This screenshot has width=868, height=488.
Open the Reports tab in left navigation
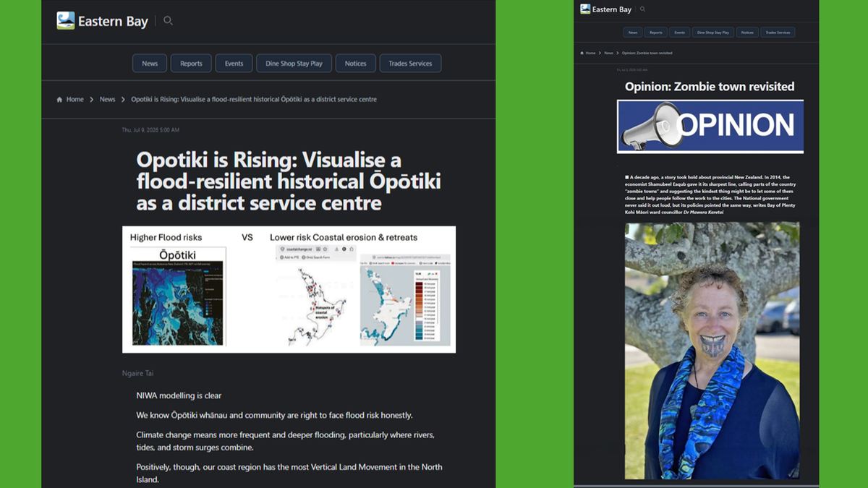pyautogui.click(x=191, y=64)
